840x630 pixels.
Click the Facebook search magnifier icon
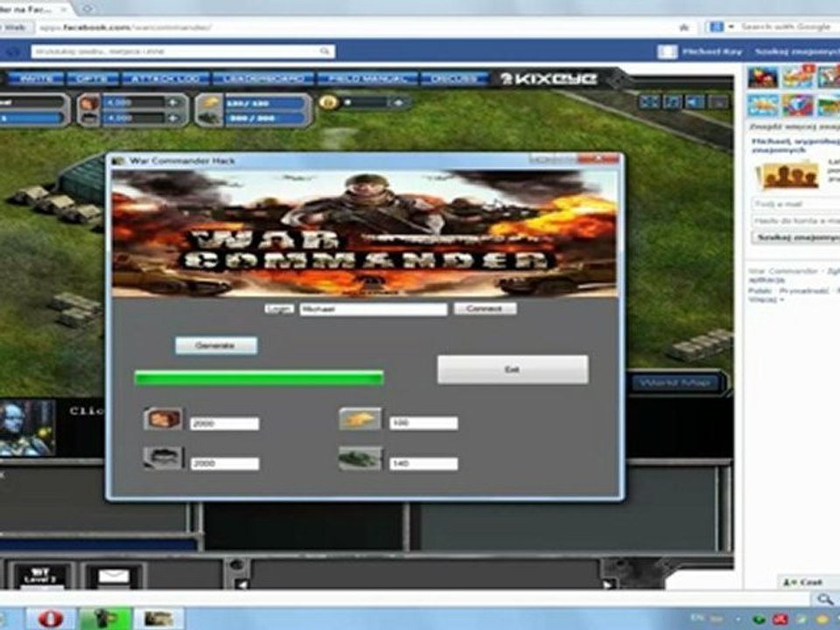[x=325, y=52]
